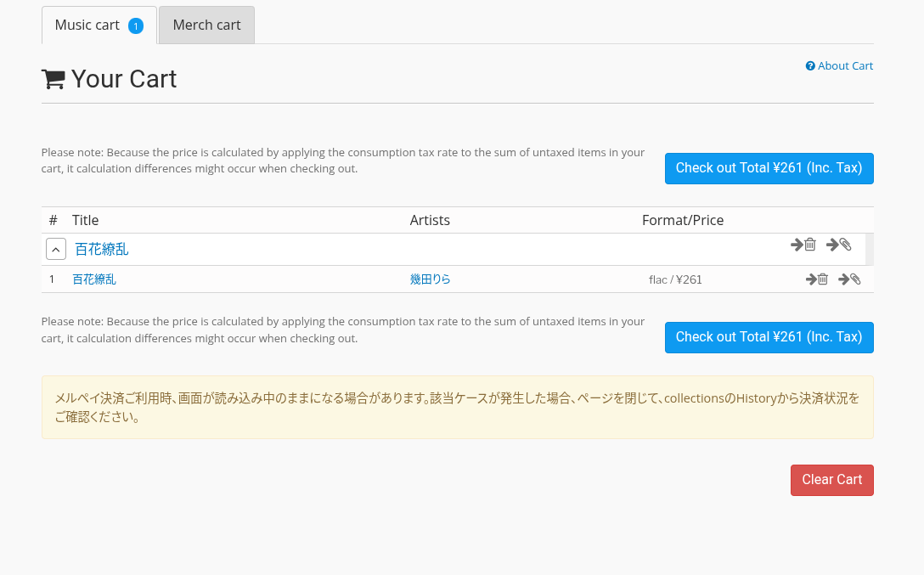The height and width of the screenshot is (575, 924).
Task: Remove the flac track via its trash icon
Action: (817, 279)
